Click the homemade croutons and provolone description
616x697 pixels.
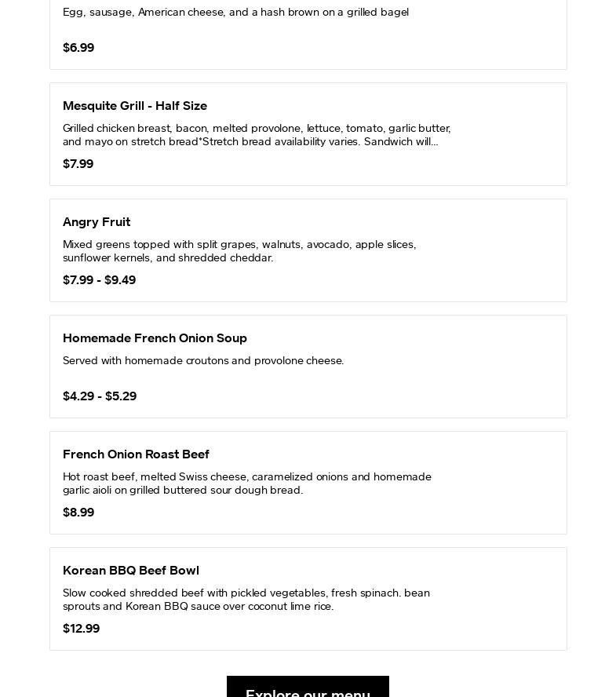203,361
